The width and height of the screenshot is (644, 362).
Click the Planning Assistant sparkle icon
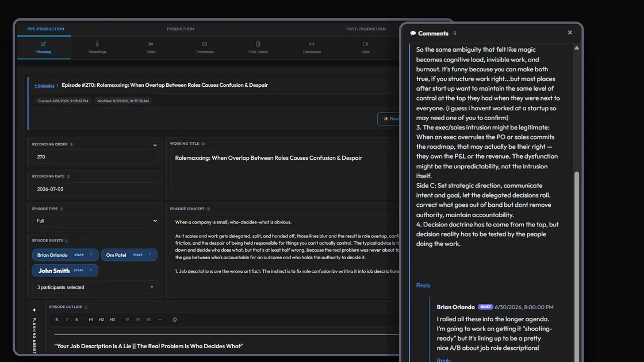[34, 310]
